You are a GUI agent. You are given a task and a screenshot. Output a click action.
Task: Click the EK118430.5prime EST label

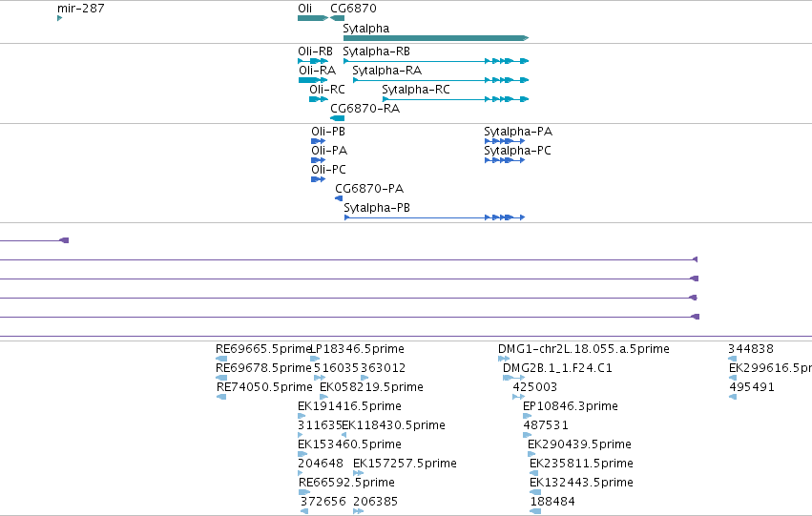click(x=393, y=425)
